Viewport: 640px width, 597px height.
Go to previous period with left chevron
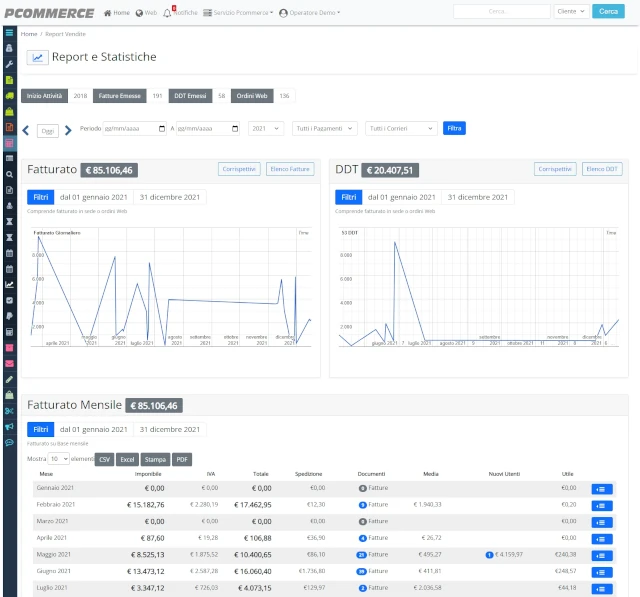point(26,131)
